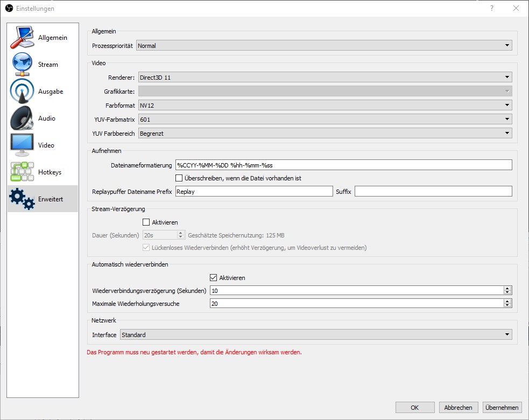Switch to the Hotkeys settings tab label
The width and height of the screenshot is (529, 420).
tap(50, 172)
